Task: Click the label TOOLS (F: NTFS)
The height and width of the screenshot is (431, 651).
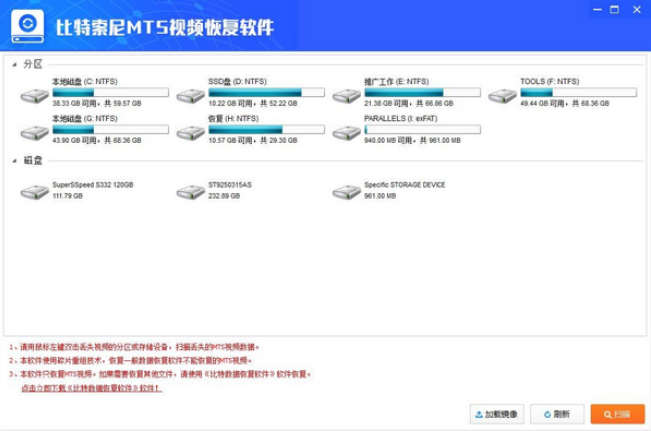Action: pos(550,81)
